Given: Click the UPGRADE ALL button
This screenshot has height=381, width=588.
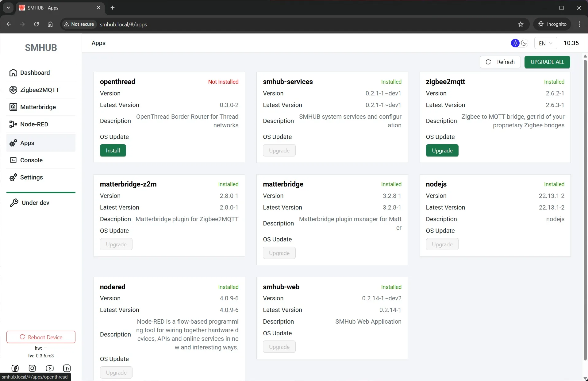Looking at the screenshot, I should coord(547,62).
